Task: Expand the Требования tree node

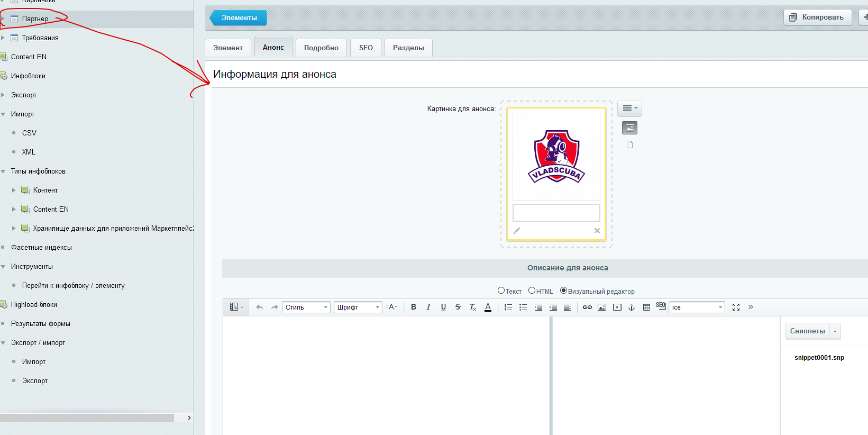Action: coord(3,38)
